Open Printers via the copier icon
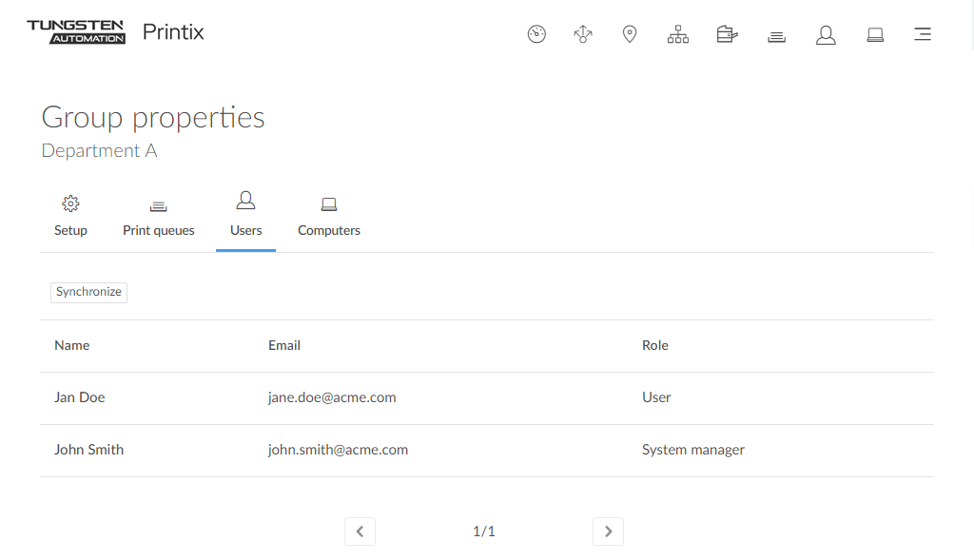974x560 pixels. 727,35
